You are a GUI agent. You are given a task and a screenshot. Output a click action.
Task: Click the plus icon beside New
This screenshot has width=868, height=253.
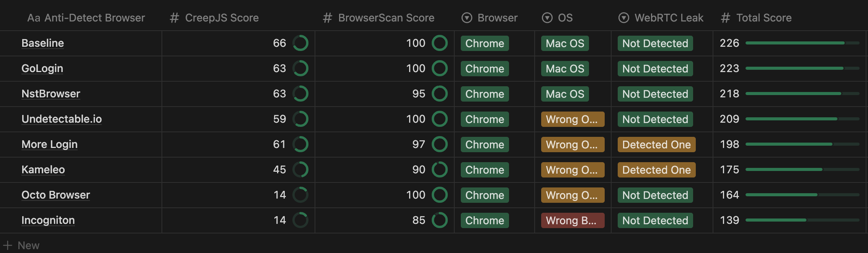8,245
